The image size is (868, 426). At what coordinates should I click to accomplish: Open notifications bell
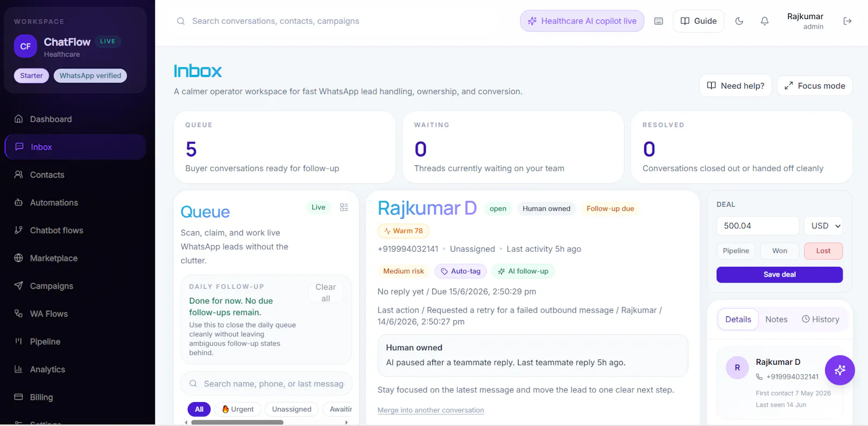click(764, 21)
